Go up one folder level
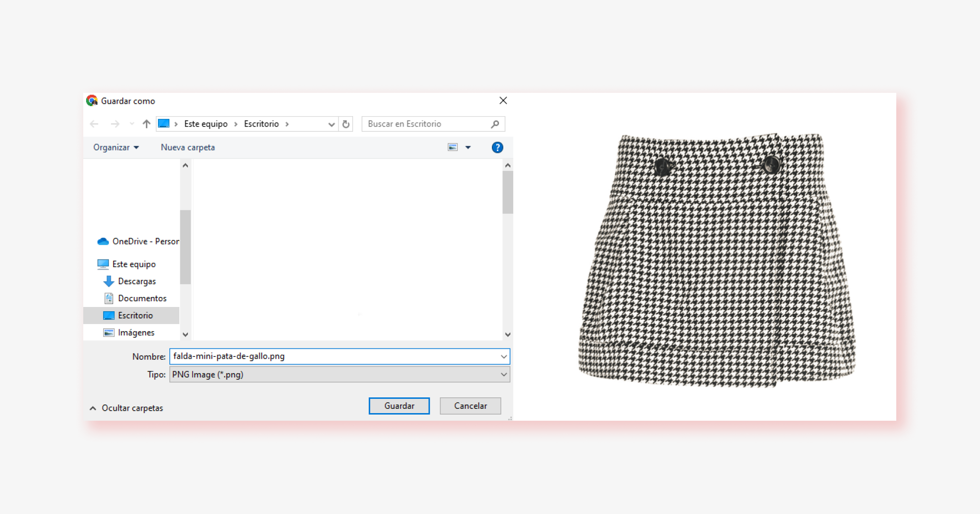The image size is (980, 514). coord(146,124)
